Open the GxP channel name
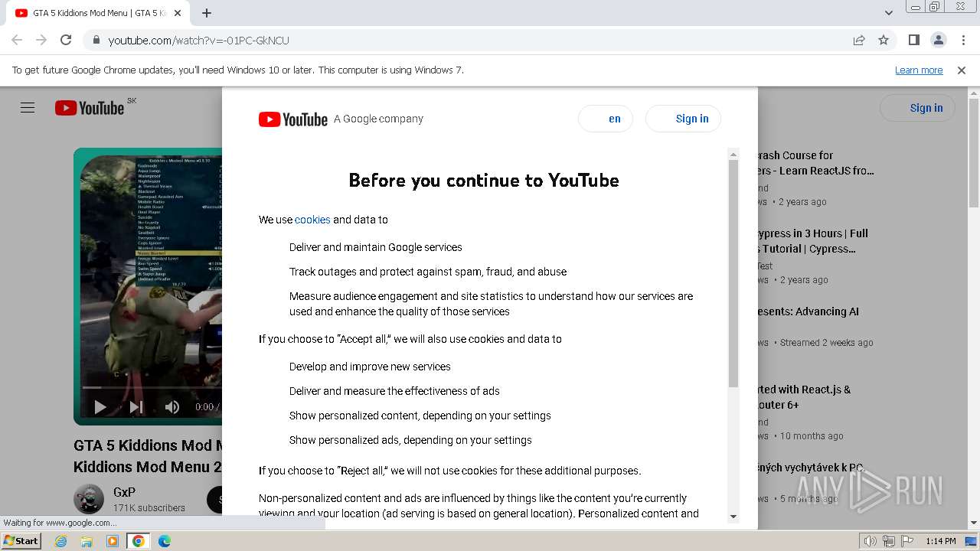980x551 pixels. pyautogui.click(x=124, y=492)
